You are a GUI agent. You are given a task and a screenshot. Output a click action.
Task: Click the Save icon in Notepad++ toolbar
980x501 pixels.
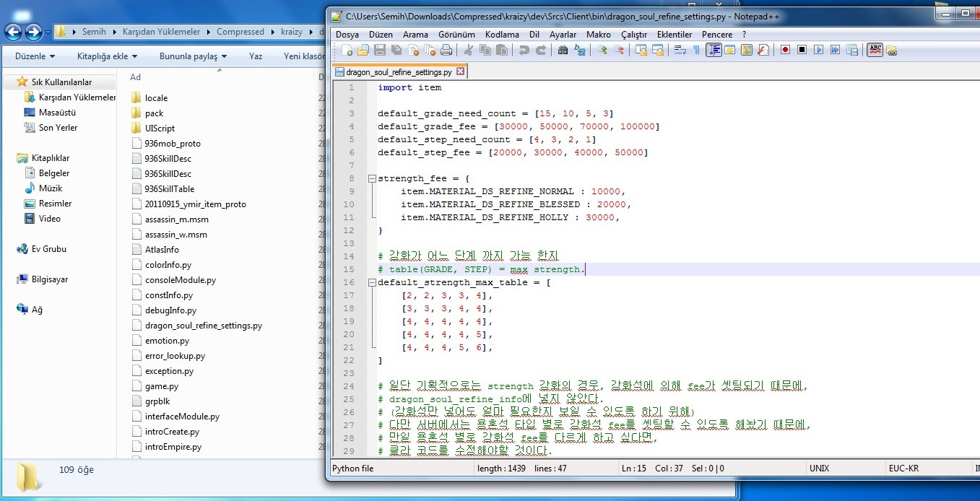(x=380, y=50)
